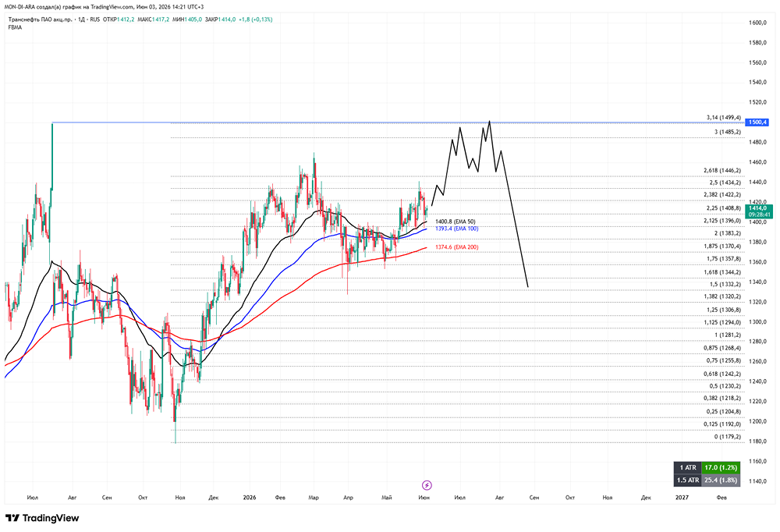
Task: Click the 1.5 ATR value cell 25.4 (1.8%)
Action: pos(720,480)
